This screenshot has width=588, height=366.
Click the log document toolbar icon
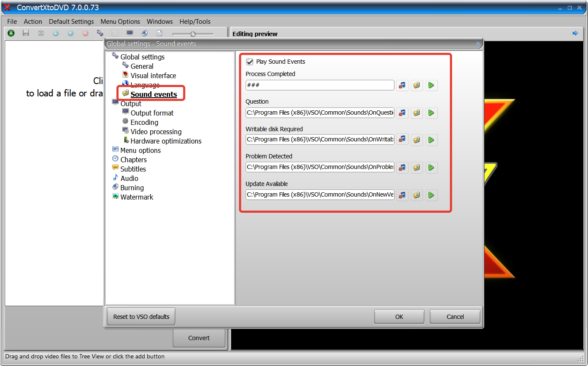click(160, 33)
